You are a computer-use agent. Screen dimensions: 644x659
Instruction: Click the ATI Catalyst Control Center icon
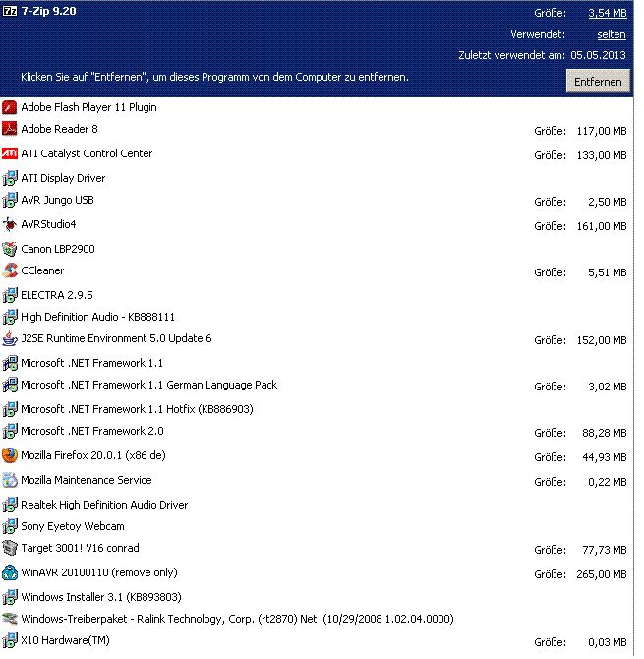(x=9, y=153)
